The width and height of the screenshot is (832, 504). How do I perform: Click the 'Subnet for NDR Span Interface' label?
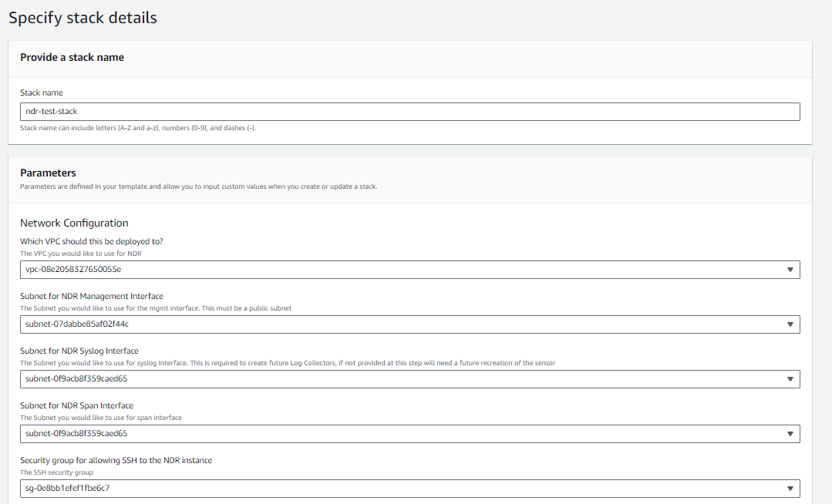[76, 405]
